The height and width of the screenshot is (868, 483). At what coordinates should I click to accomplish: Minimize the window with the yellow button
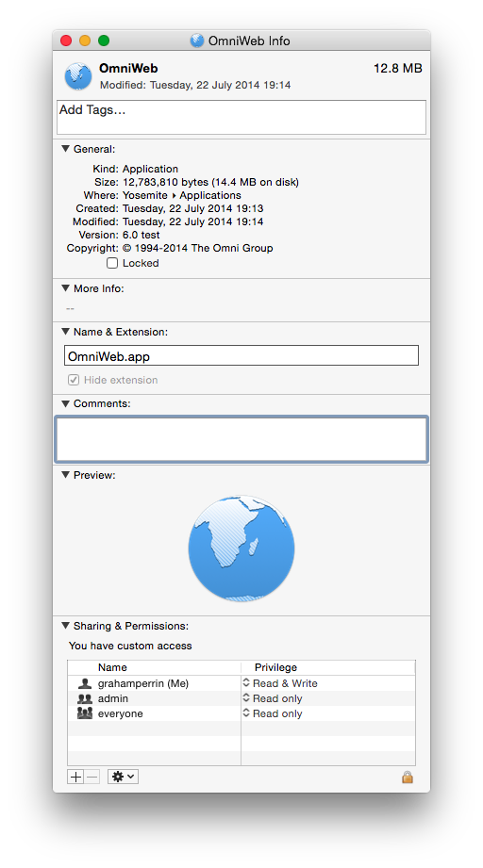click(85, 41)
